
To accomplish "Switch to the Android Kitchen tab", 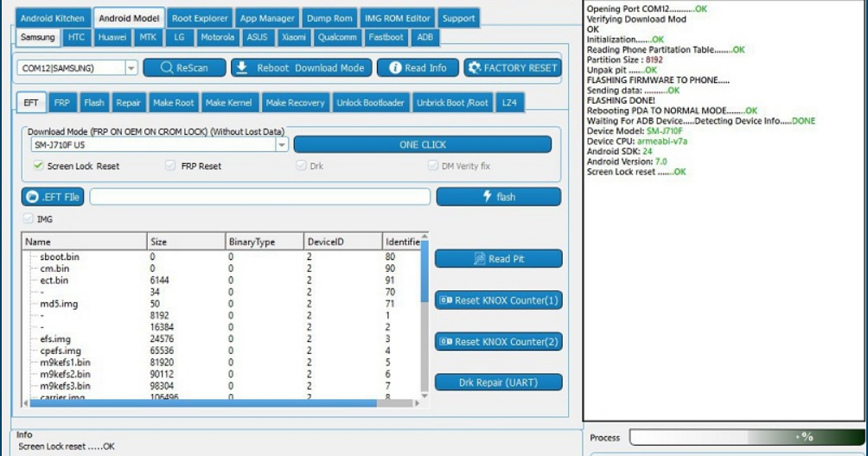I will pyautogui.click(x=53, y=18).
